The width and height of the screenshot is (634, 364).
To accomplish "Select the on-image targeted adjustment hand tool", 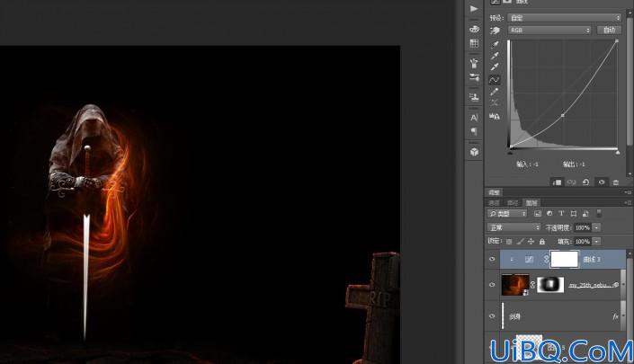I will point(495,31).
